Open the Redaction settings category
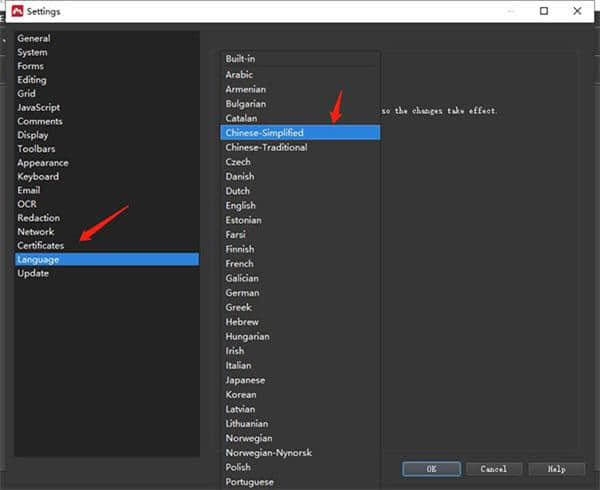This screenshot has height=490, width=600. point(38,218)
